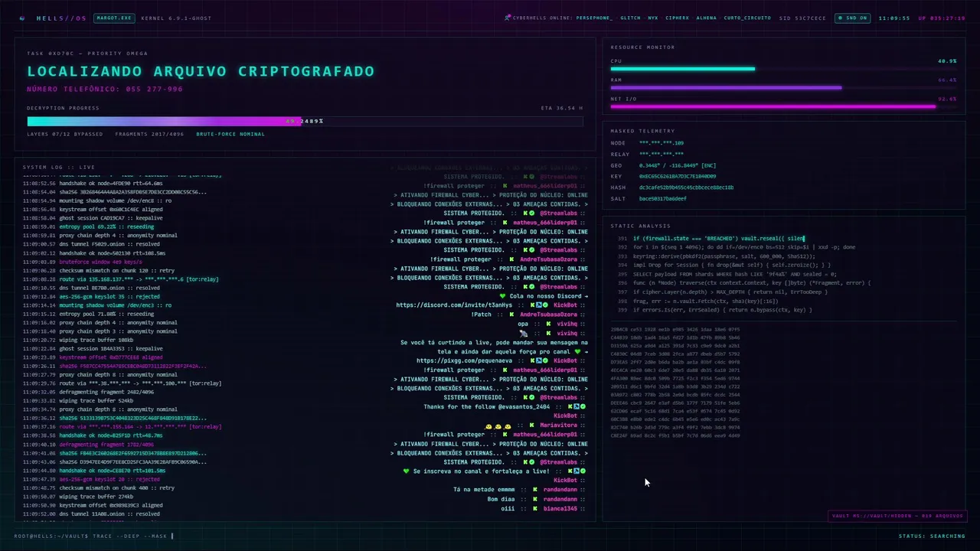
Task: Select ALHENA in the online users list
Action: tap(707, 18)
